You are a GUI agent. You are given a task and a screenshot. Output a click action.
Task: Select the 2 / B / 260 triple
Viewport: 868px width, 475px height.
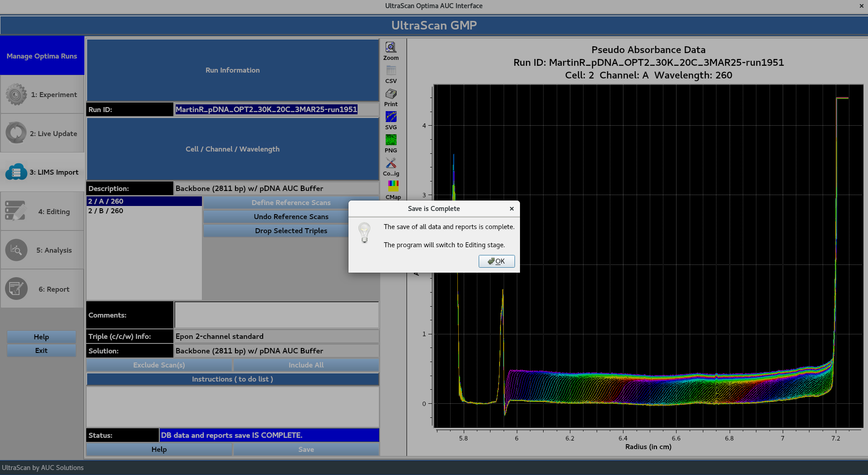(x=106, y=211)
